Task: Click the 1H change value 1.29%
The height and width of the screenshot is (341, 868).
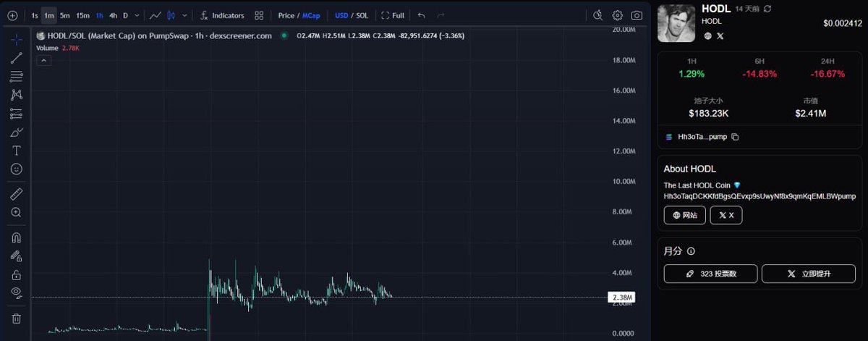Action: [692, 74]
